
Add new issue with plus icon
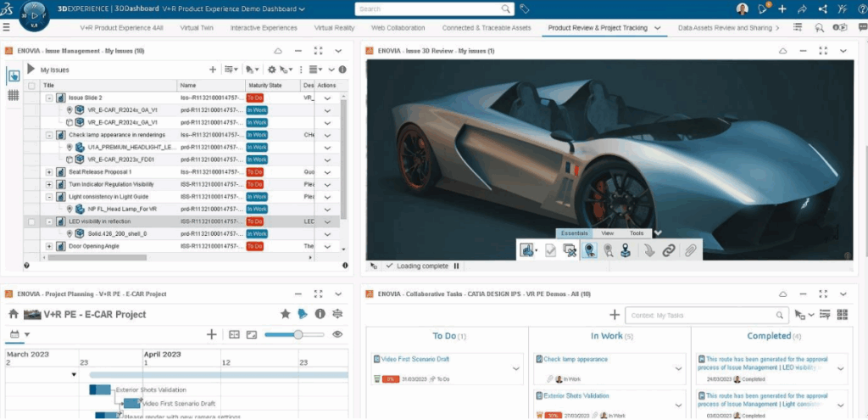coord(213,70)
